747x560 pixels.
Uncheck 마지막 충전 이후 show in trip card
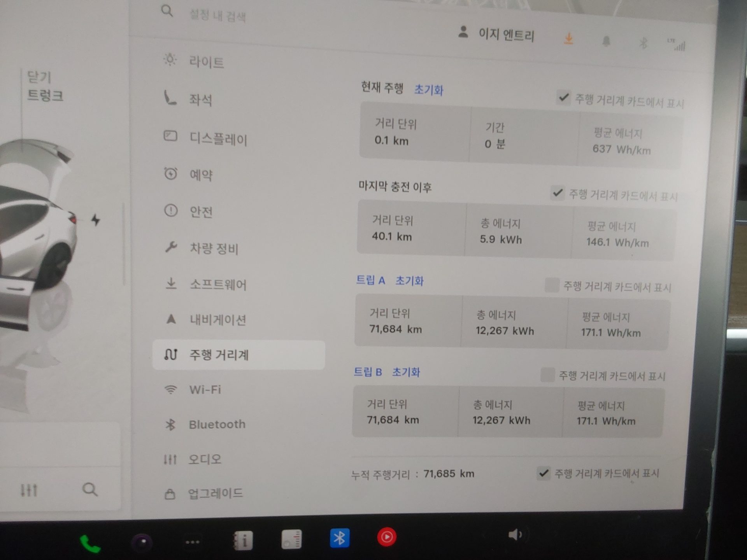558,192
